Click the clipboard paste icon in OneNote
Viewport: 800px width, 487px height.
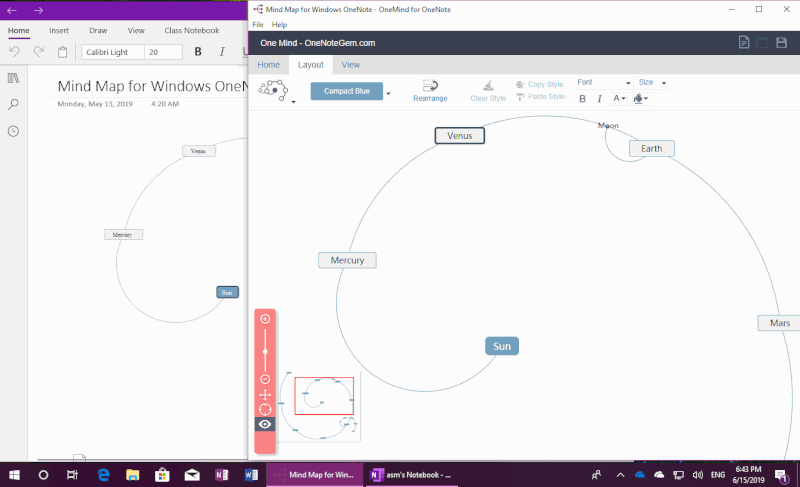pyautogui.click(x=62, y=52)
